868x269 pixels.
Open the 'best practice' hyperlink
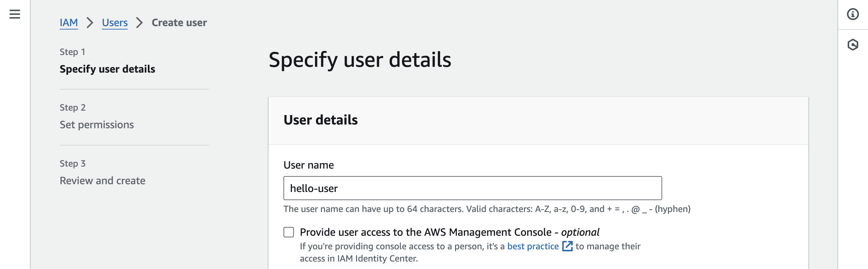[x=533, y=246]
